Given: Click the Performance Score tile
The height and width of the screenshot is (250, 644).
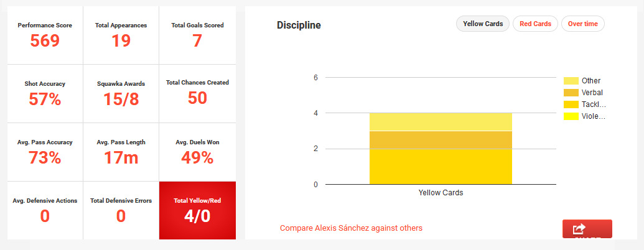Looking at the screenshot, I should pos(45,35).
